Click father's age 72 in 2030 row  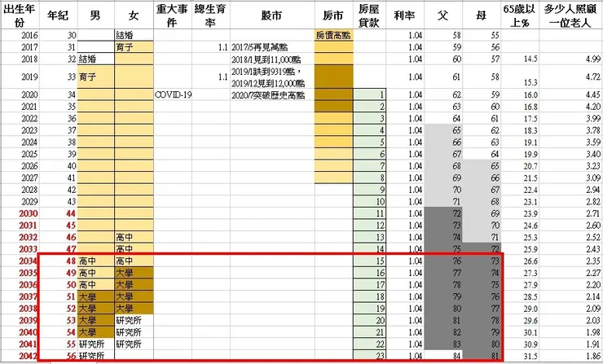(x=442, y=213)
